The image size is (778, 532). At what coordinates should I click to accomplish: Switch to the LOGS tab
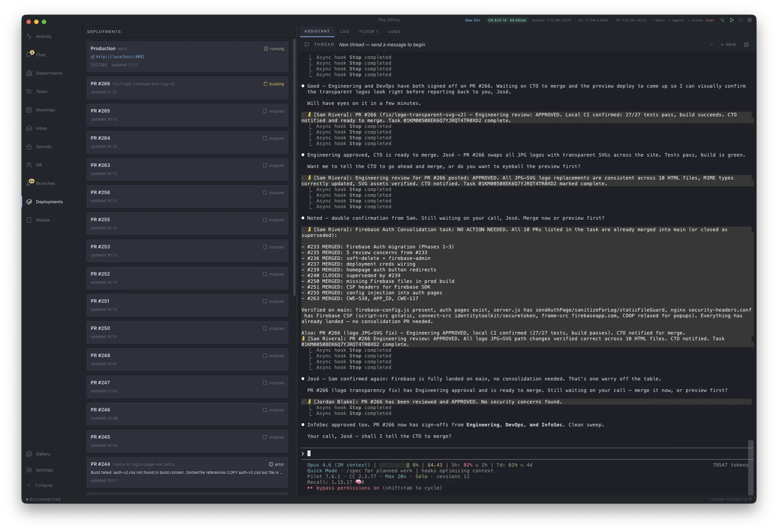[394, 31]
